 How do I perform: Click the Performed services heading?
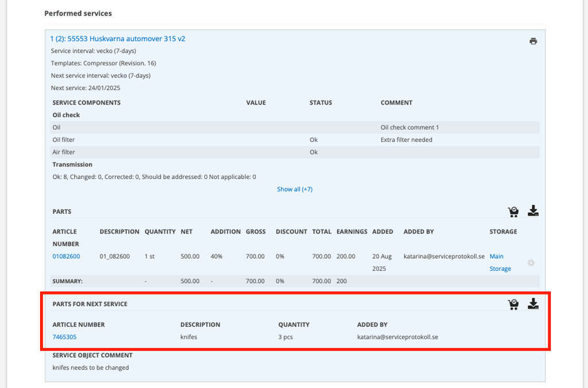pyautogui.click(x=78, y=14)
